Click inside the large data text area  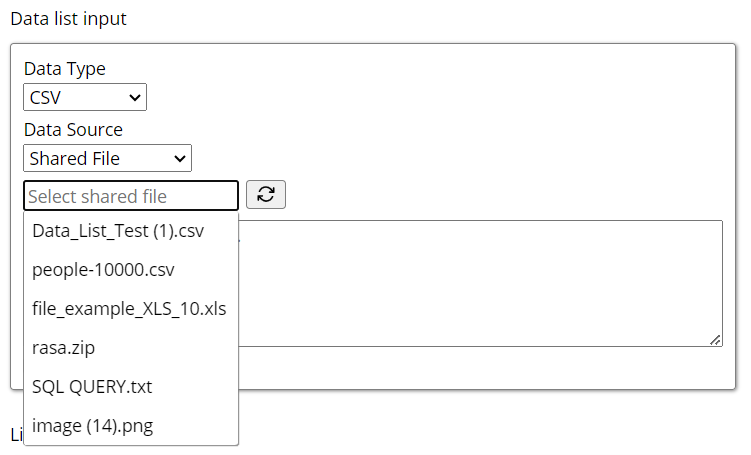[480, 283]
